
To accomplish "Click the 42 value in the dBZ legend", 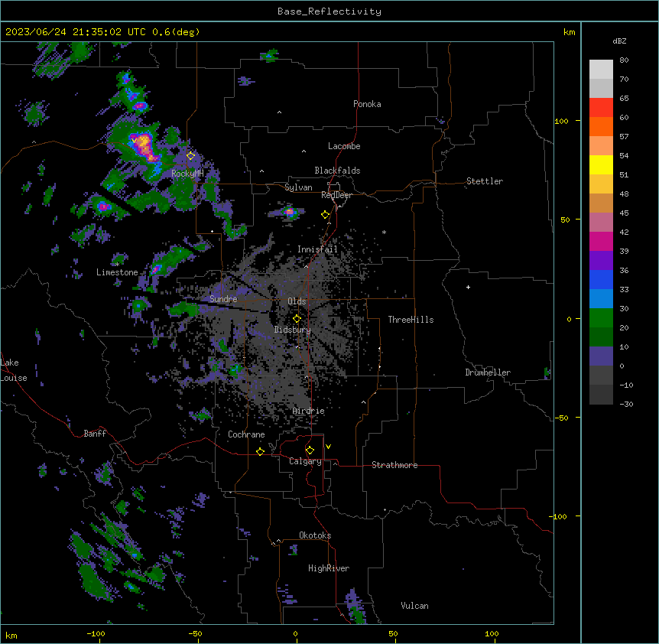I will [624, 232].
